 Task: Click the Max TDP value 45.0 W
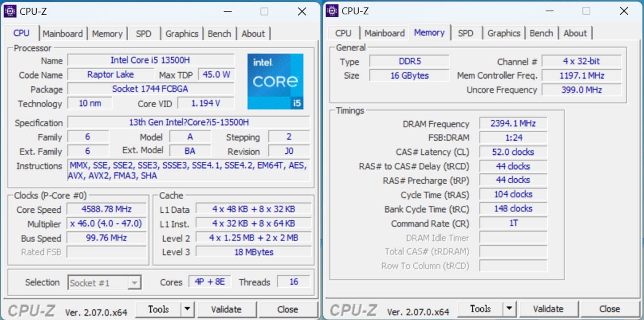(216, 75)
